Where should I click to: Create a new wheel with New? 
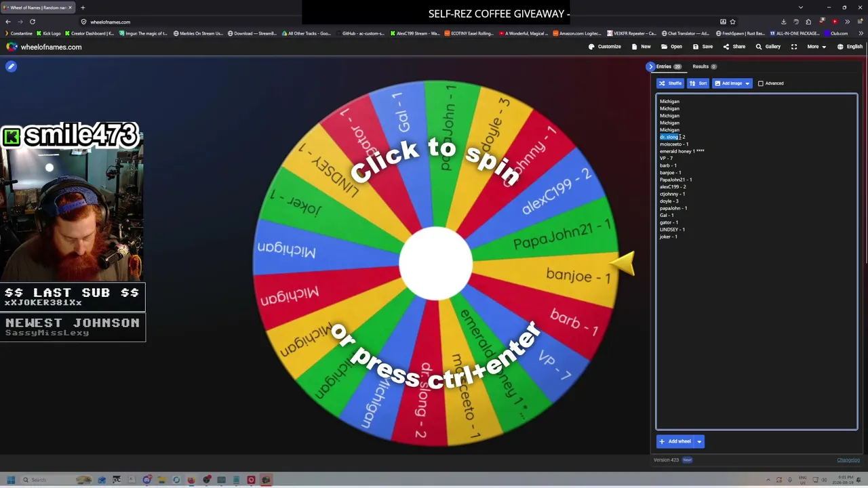[641, 47]
